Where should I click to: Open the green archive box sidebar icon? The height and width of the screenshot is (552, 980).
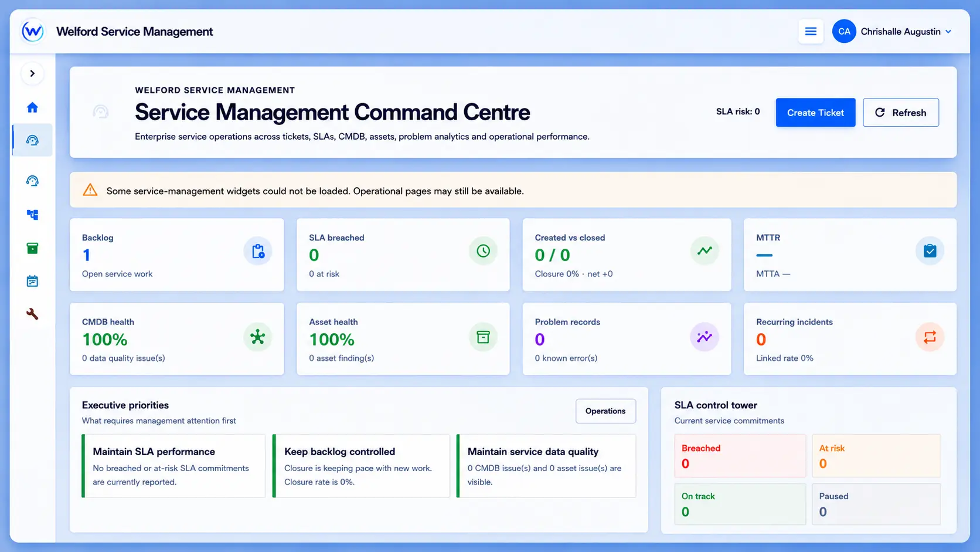click(x=32, y=248)
